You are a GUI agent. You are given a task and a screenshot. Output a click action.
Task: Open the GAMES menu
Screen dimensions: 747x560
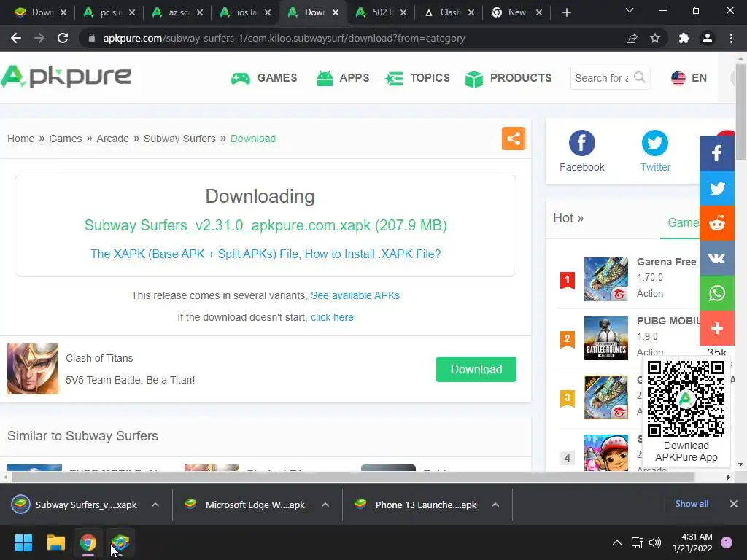coord(264,77)
